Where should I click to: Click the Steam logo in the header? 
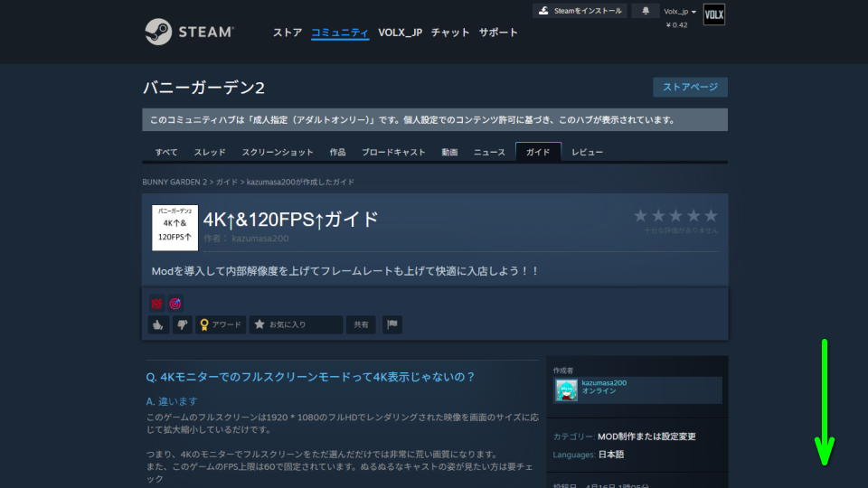click(x=189, y=33)
